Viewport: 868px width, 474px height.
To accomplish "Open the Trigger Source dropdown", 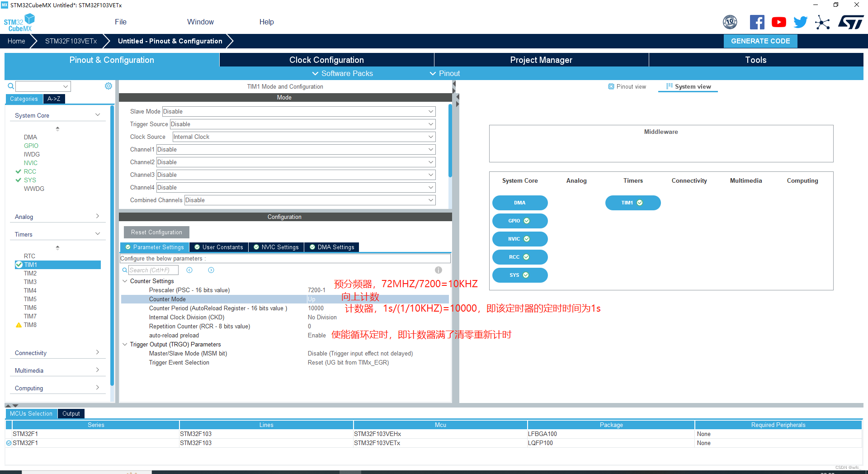I will point(303,124).
